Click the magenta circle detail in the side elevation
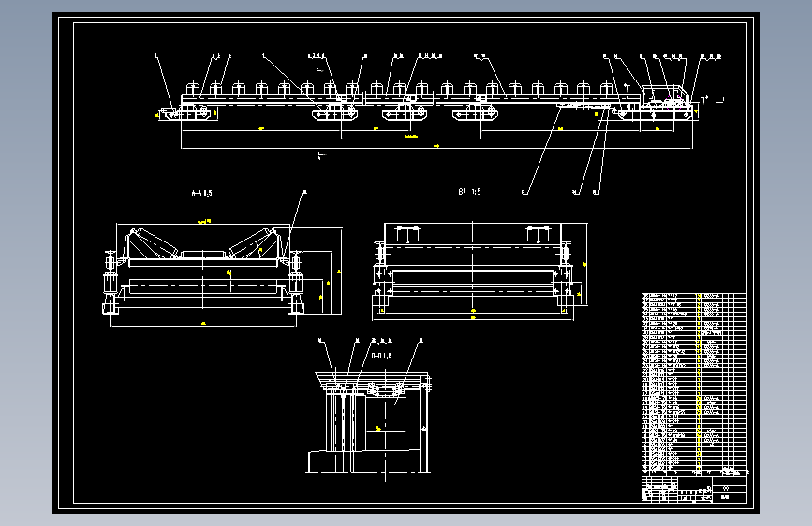The width and height of the screenshot is (812, 526). click(x=673, y=103)
